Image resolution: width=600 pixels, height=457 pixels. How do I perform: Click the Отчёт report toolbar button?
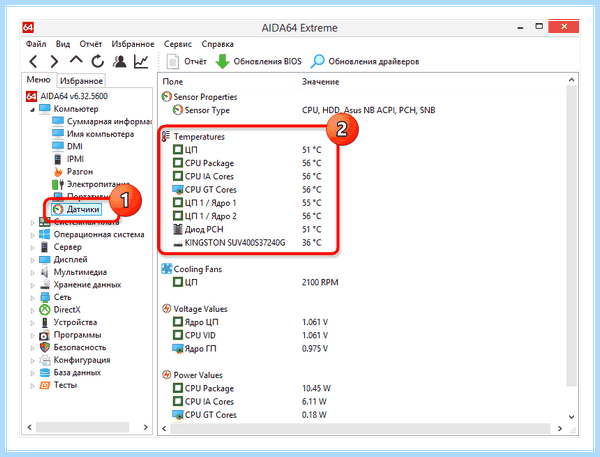tap(187, 61)
